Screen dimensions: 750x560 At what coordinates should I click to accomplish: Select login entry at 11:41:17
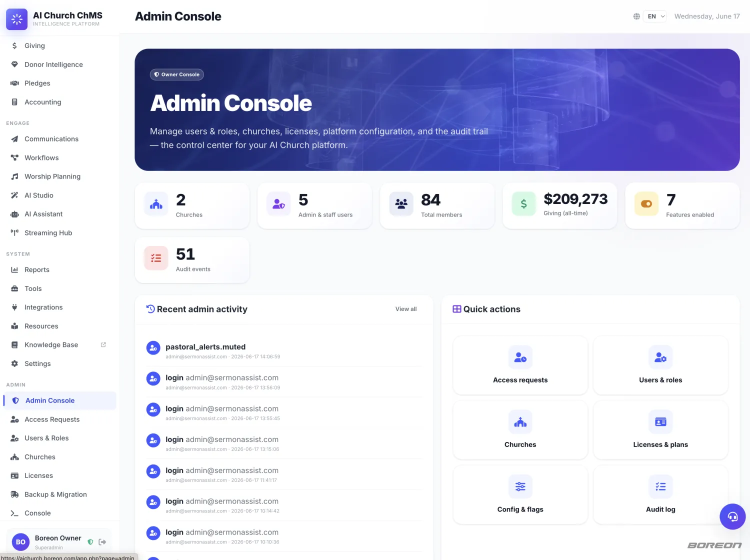point(284,474)
